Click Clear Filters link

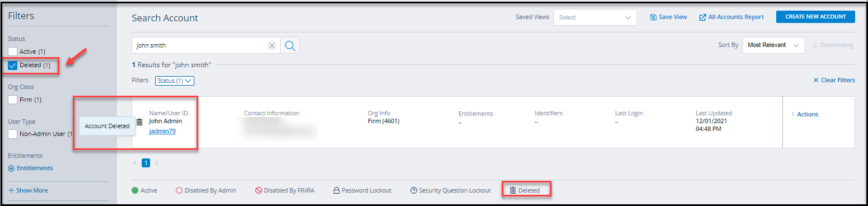coord(834,81)
